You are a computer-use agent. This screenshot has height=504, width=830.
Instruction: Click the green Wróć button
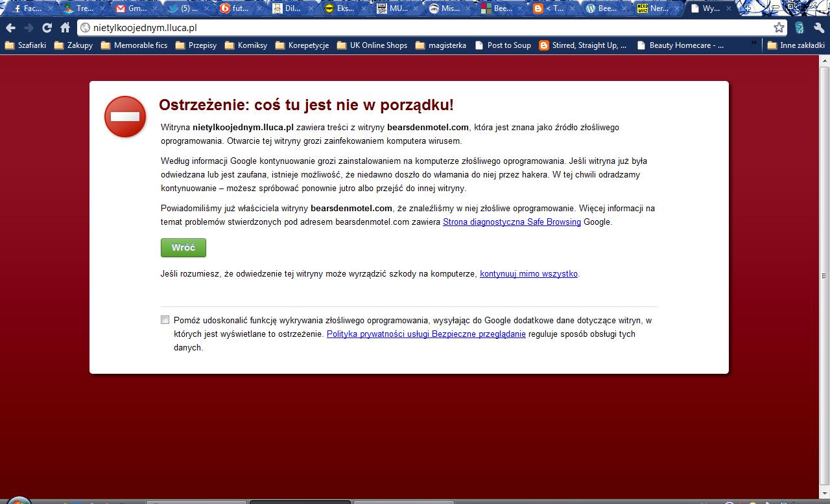point(184,247)
